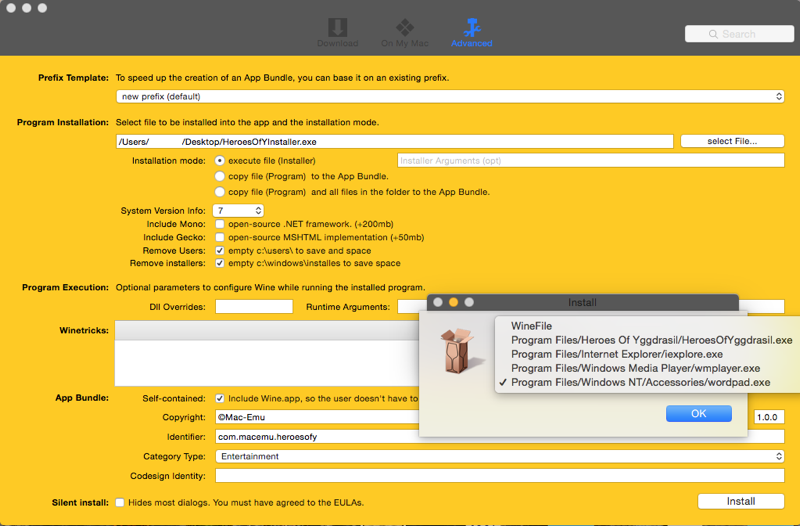The image size is (800, 526).
Task: Click the Install button at bottom
Action: (x=741, y=502)
